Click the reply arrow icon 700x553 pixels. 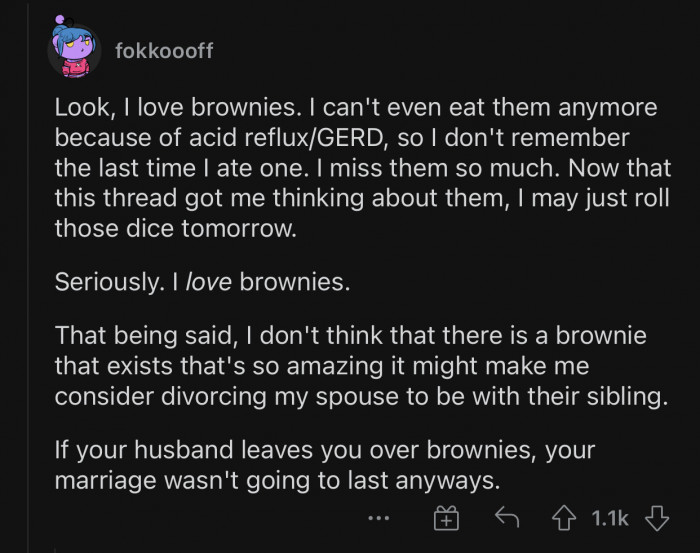click(x=509, y=518)
